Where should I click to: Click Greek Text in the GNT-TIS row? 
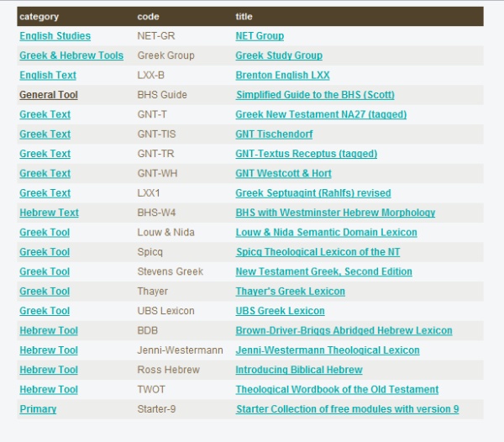(x=45, y=134)
